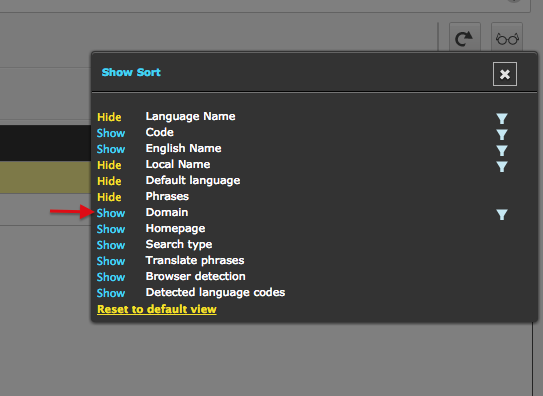Show the Homepage column
Viewport: 543px width, 396px height.
(111, 229)
